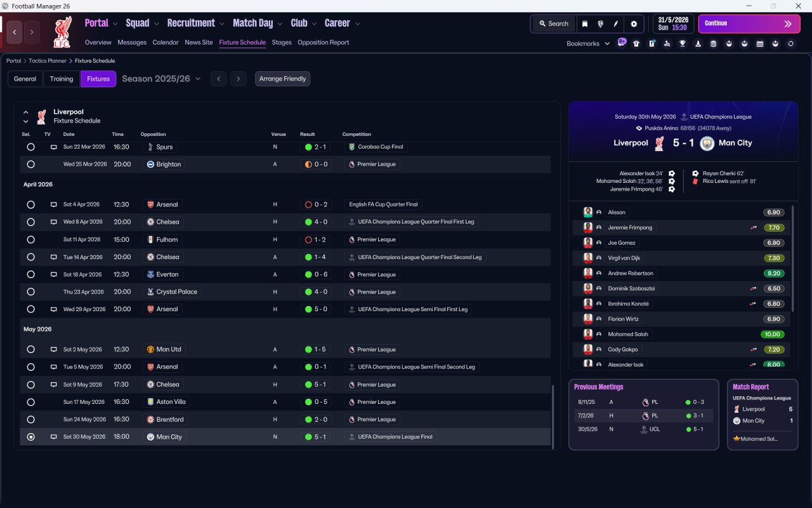Open the Squad menu dropdown

click(x=143, y=23)
